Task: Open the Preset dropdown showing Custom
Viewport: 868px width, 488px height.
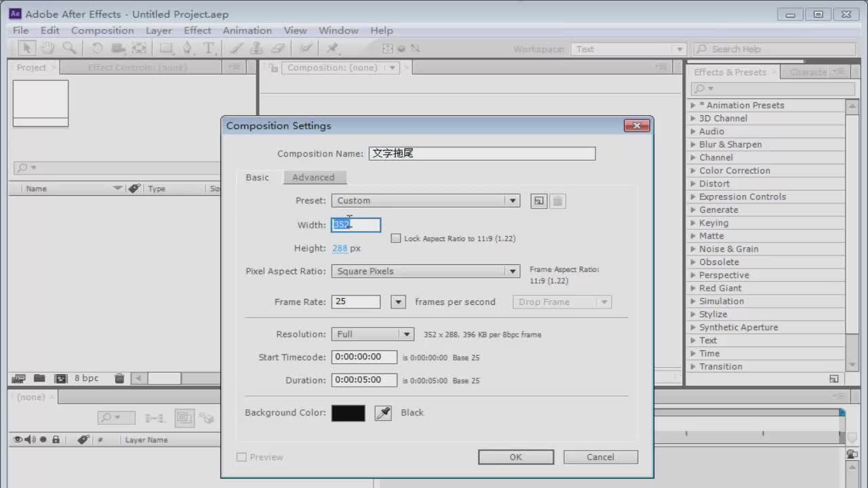Action: point(426,201)
